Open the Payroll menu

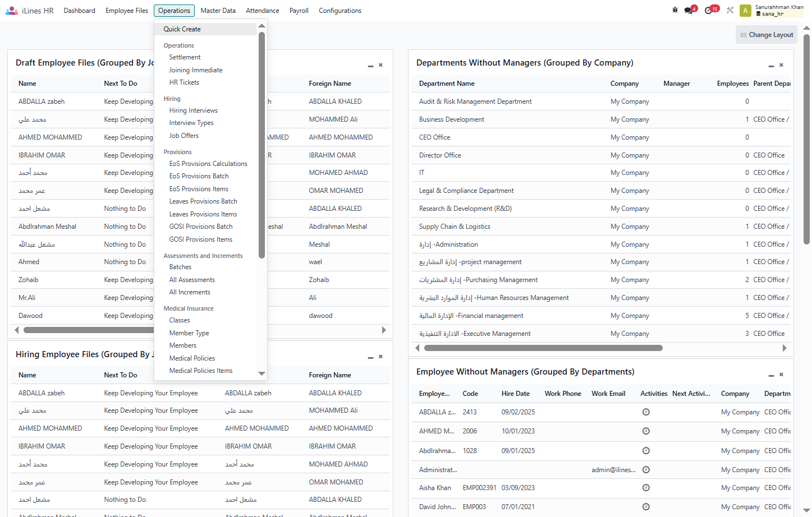click(299, 11)
